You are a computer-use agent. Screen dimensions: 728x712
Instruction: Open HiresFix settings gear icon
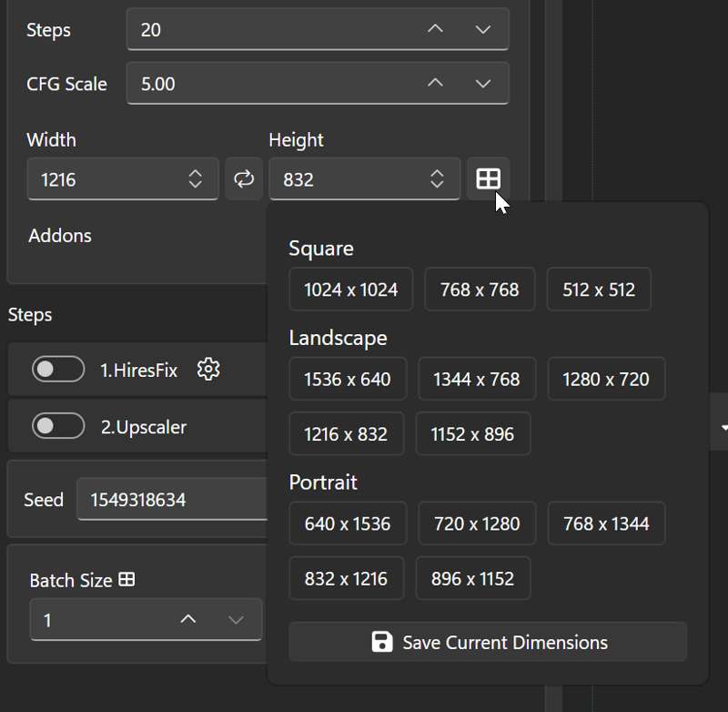tap(208, 369)
